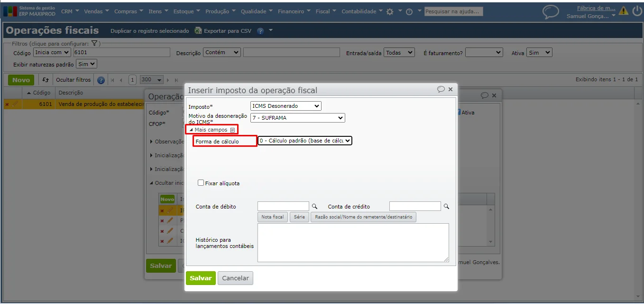Image resolution: width=644 pixels, height=304 pixels.
Task: Open the Samuel Gonça... user menu
Action: click(591, 16)
